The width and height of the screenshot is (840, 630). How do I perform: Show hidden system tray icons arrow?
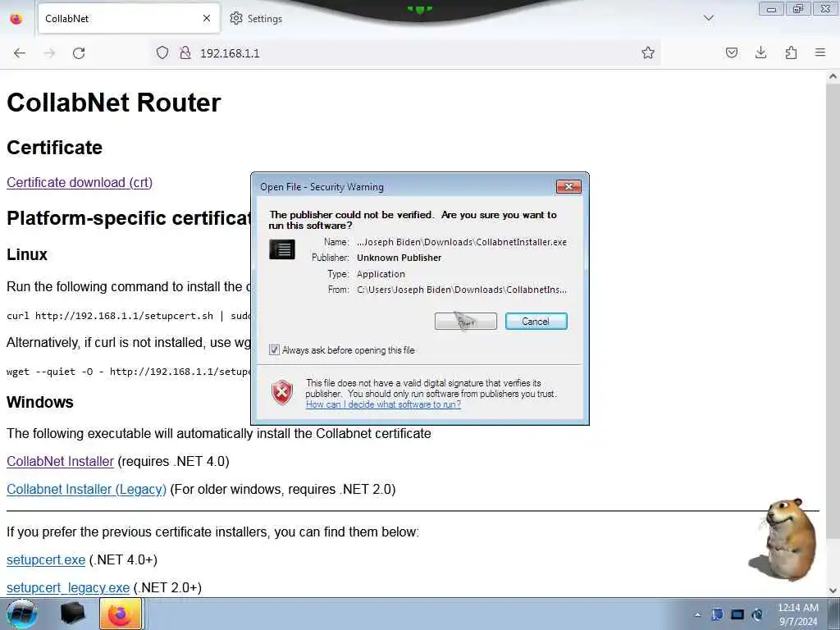click(x=697, y=615)
